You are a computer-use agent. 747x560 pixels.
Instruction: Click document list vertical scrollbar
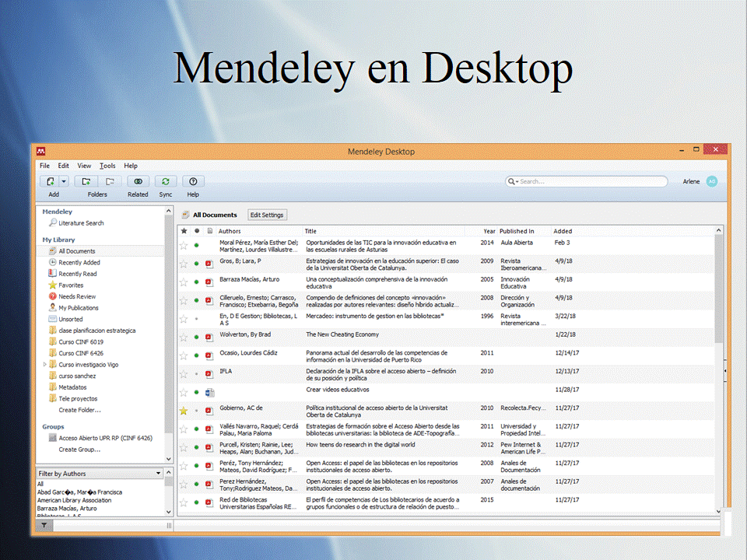(719, 289)
